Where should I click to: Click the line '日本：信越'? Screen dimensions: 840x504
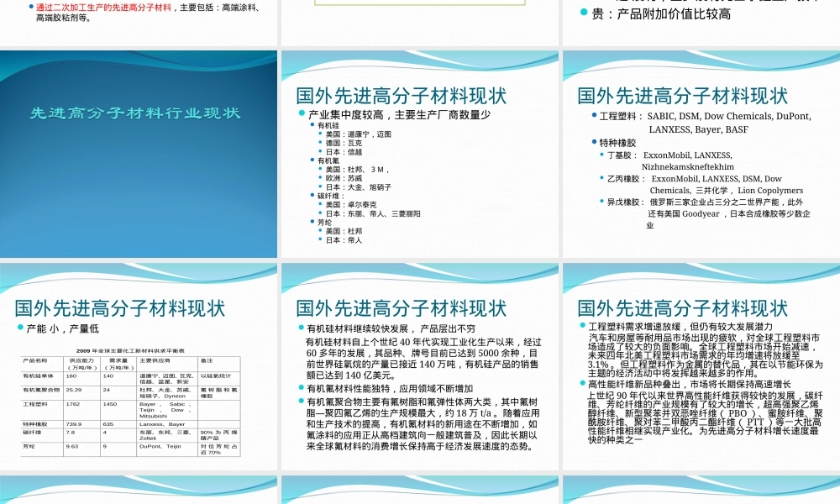pos(344,152)
